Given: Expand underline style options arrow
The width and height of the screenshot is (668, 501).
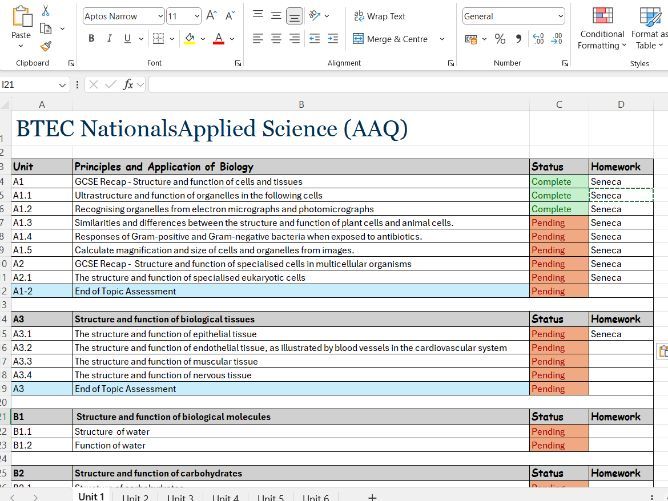Looking at the screenshot, I should pyautogui.click(x=141, y=39).
